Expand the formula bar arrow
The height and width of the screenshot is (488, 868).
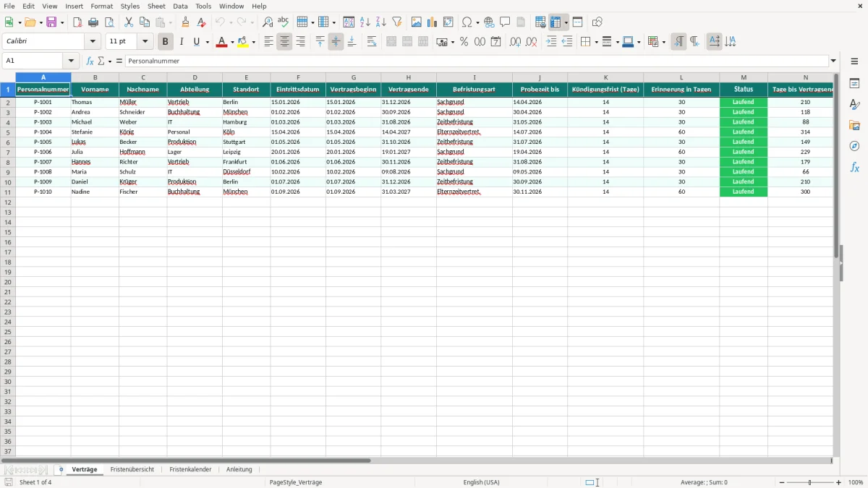833,61
